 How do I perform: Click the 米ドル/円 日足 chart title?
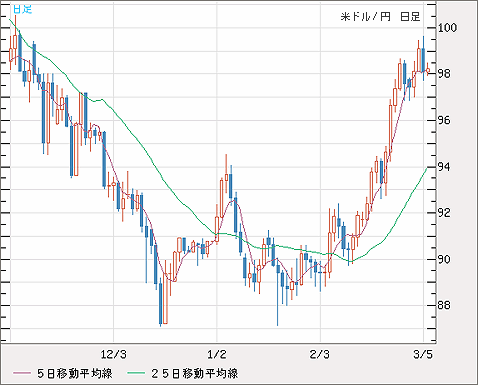380,17
